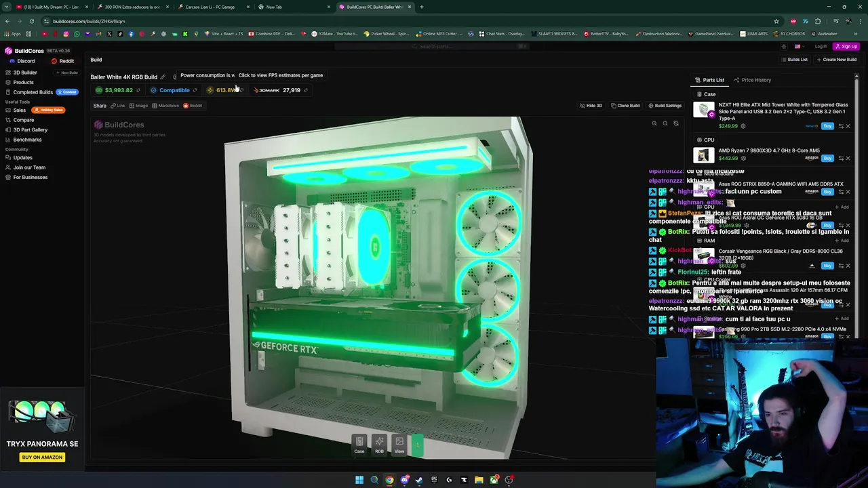This screenshot has width=868, height=488.
Task: Switch to Price History tab
Action: [752, 80]
